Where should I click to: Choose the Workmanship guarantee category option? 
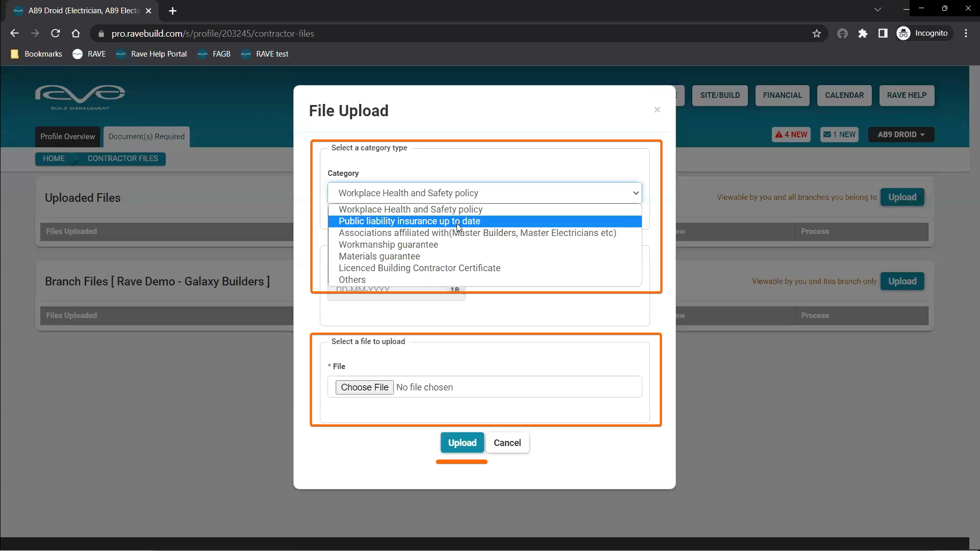(x=388, y=245)
